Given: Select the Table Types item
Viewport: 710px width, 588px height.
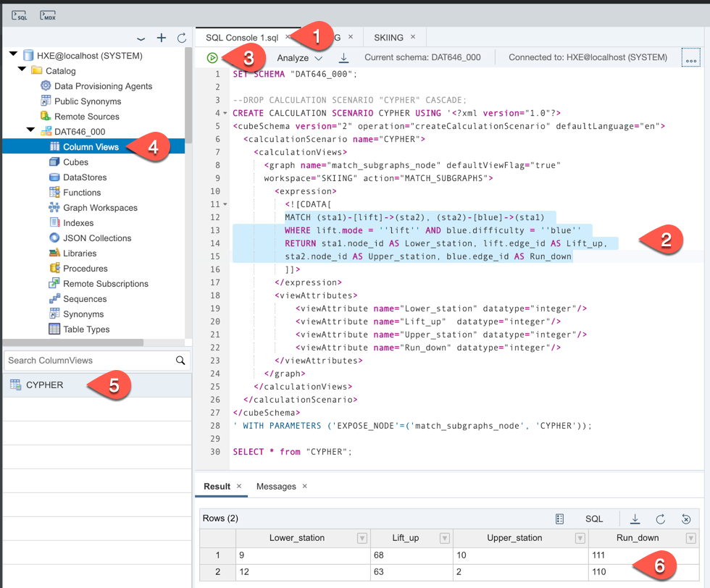Looking at the screenshot, I should (x=86, y=329).
